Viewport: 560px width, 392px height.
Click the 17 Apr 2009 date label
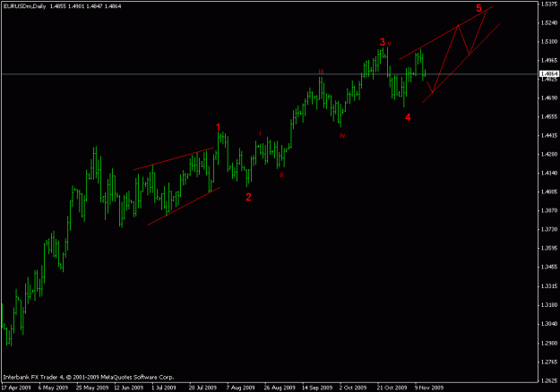coord(16,388)
